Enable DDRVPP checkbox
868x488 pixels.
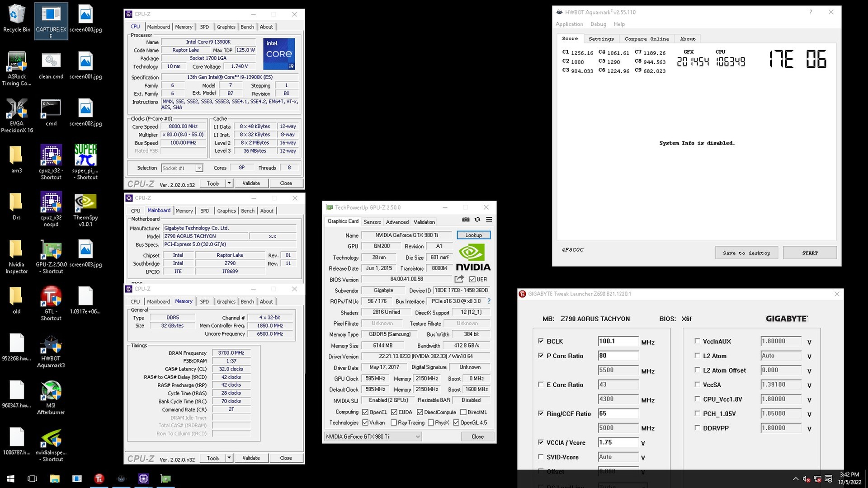coord(697,428)
